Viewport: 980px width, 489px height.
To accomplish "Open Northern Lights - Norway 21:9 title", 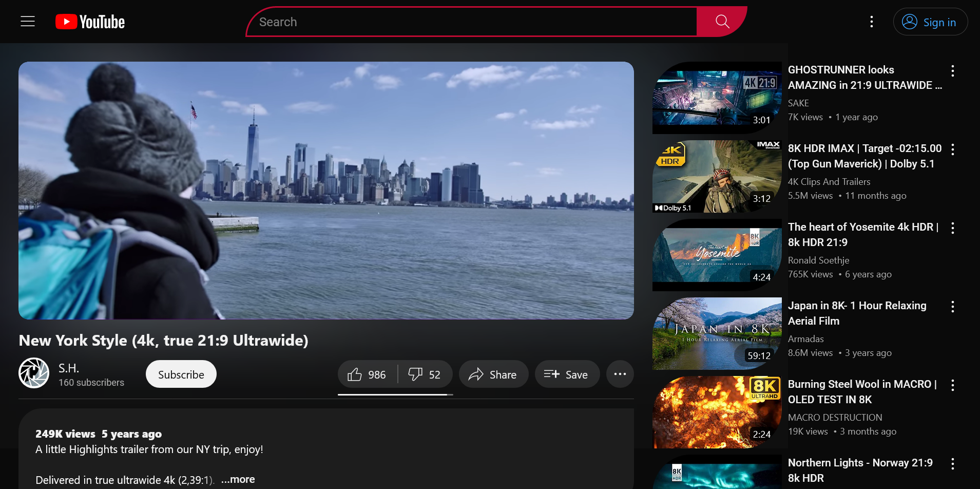I will point(860,471).
